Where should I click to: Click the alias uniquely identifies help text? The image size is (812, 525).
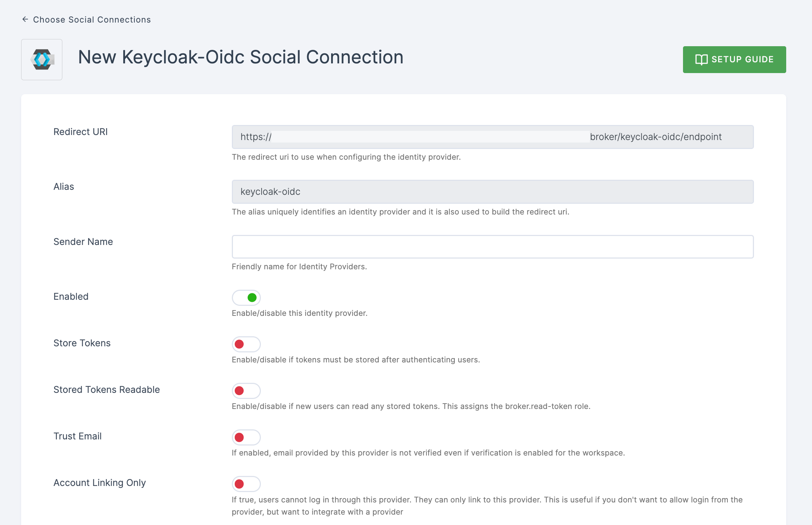(x=401, y=212)
